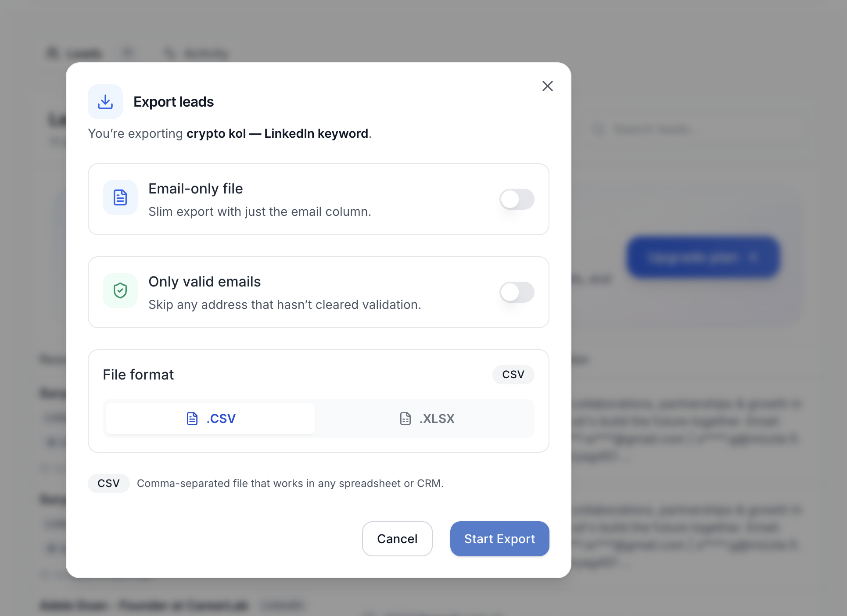Click the document icon inside the .XLSX option
Image resolution: width=847 pixels, height=616 pixels.
coord(405,418)
